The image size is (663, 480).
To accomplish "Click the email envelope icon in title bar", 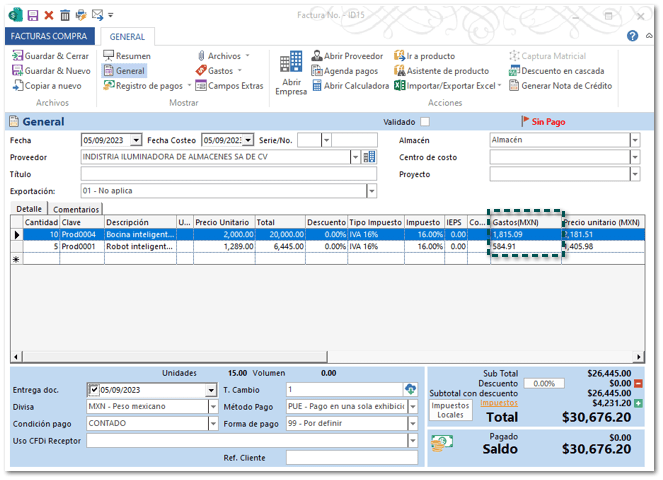I will (97, 15).
